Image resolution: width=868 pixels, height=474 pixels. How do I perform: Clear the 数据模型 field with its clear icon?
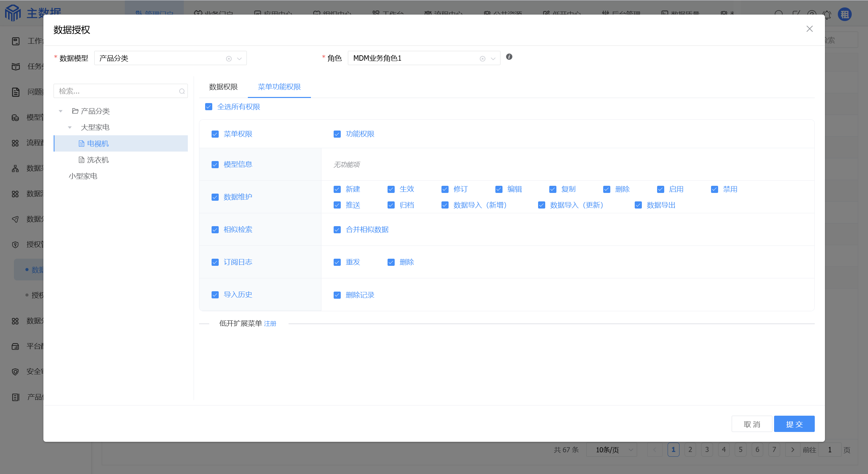pyautogui.click(x=229, y=59)
